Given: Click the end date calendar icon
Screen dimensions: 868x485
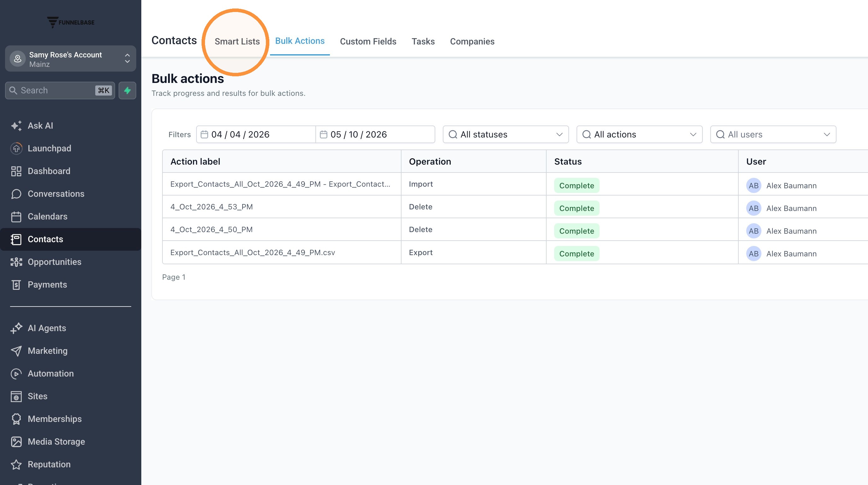Looking at the screenshot, I should coord(324,134).
